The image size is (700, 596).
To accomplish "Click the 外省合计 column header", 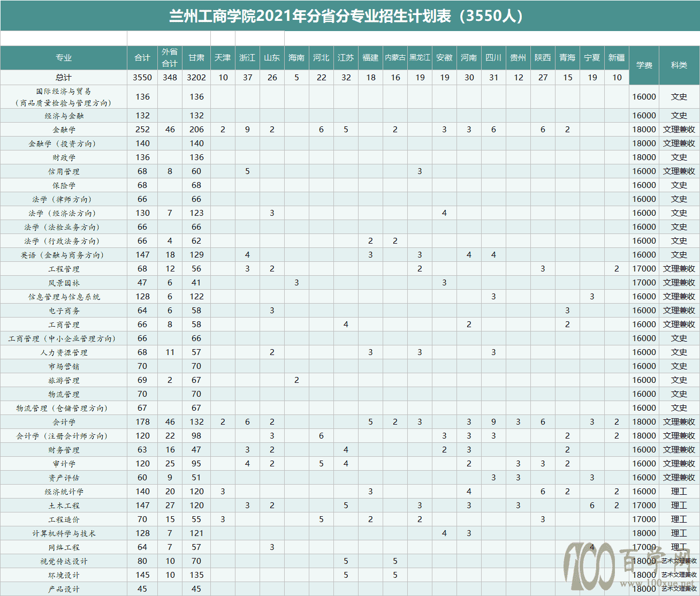I will click(x=170, y=58).
